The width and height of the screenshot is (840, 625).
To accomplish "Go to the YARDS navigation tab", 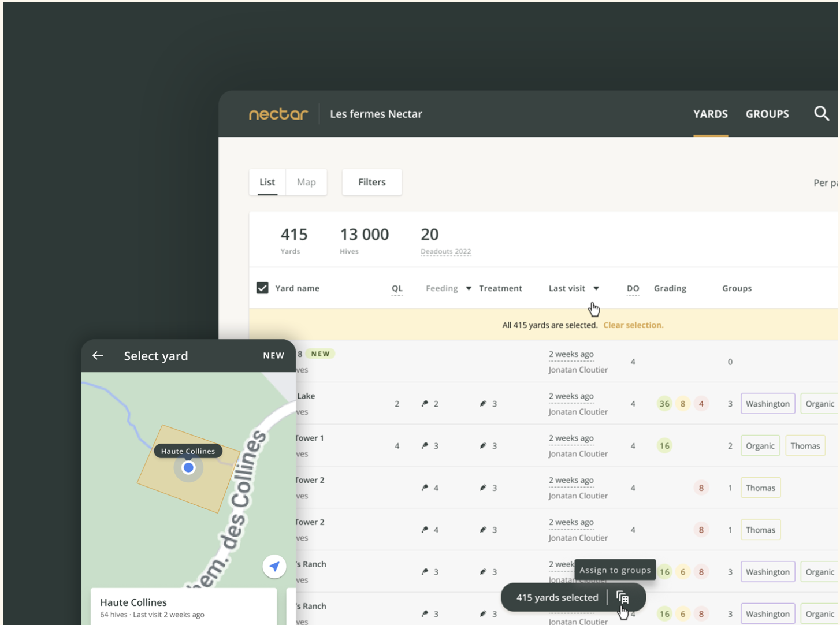I will pyautogui.click(x=711, y=114).
